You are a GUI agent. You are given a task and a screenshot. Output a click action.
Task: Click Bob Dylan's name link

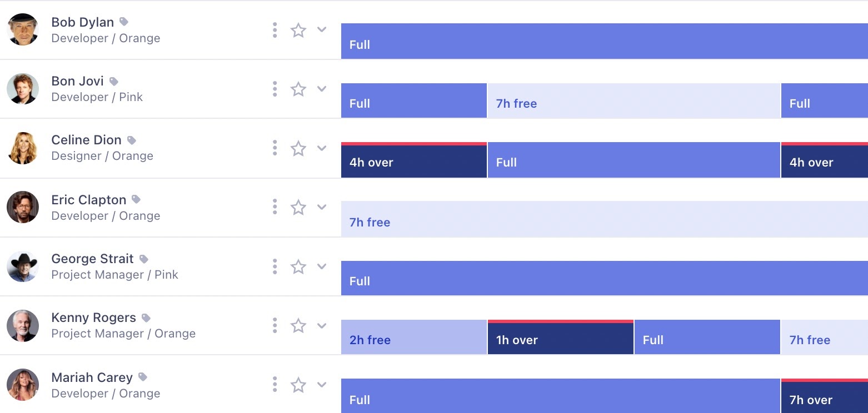pos(82,22)
